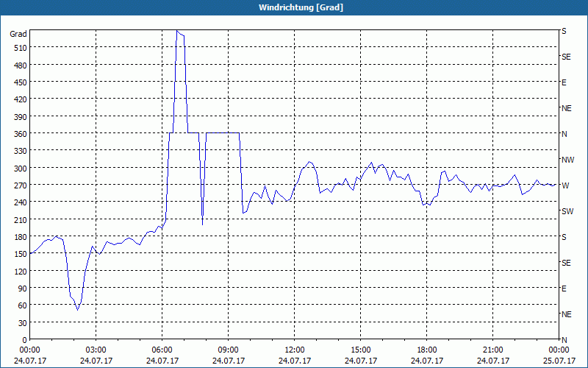
Task: Click the highest peak of the blue line
Action: point(177,31)
